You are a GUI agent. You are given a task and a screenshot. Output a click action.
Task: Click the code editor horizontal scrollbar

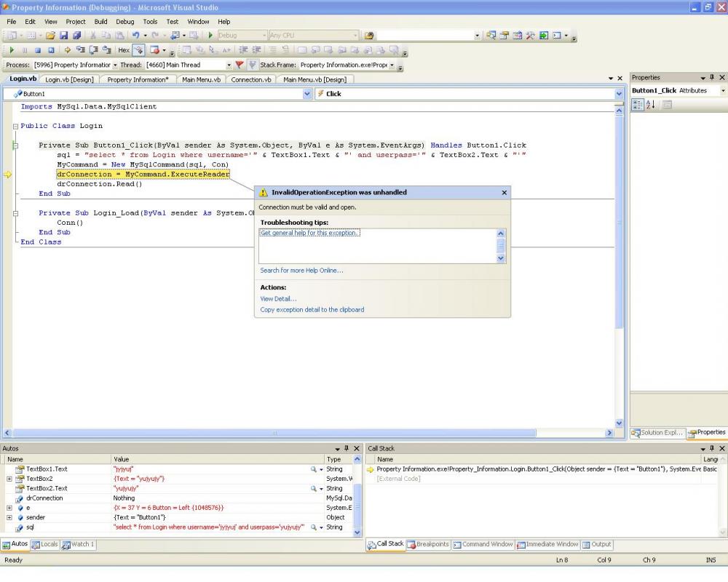pos(274,433)
